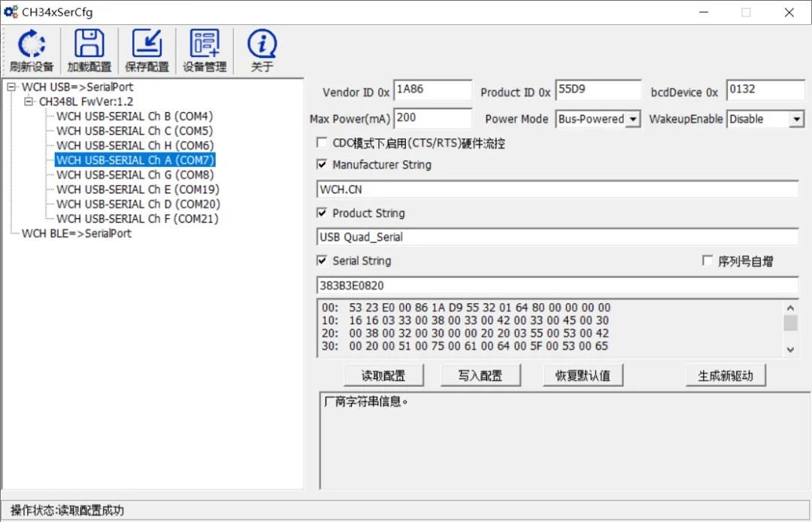Open the Power Mode dropdown
The width and height of the screenshot is (812, 522).
click(632, 120)
